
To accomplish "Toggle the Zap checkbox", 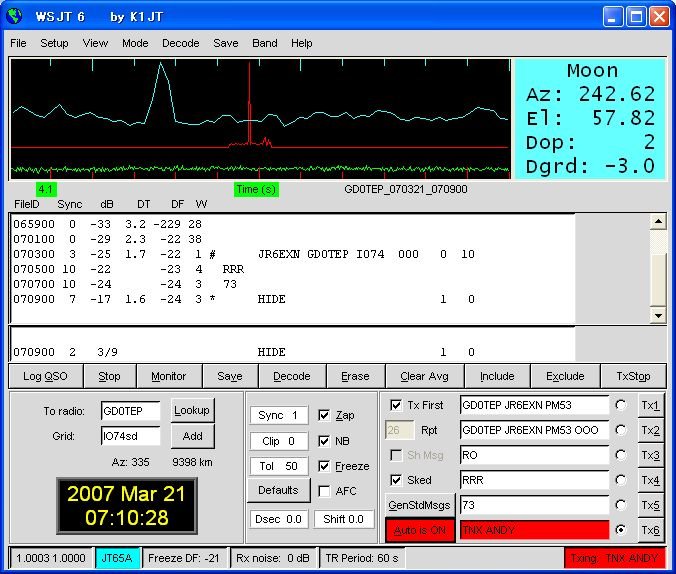I will [x=324, y=415].
